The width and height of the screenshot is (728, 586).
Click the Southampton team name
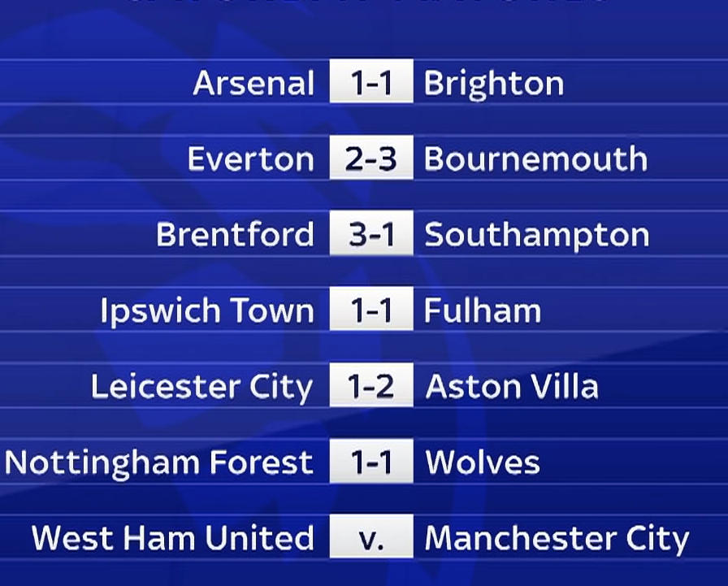click(x=537, y=236)
